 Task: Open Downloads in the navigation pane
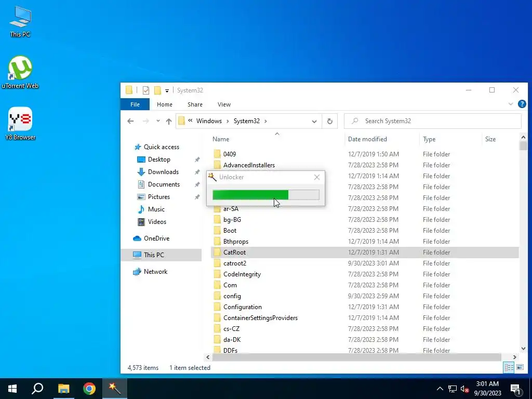tap(163, 172)
